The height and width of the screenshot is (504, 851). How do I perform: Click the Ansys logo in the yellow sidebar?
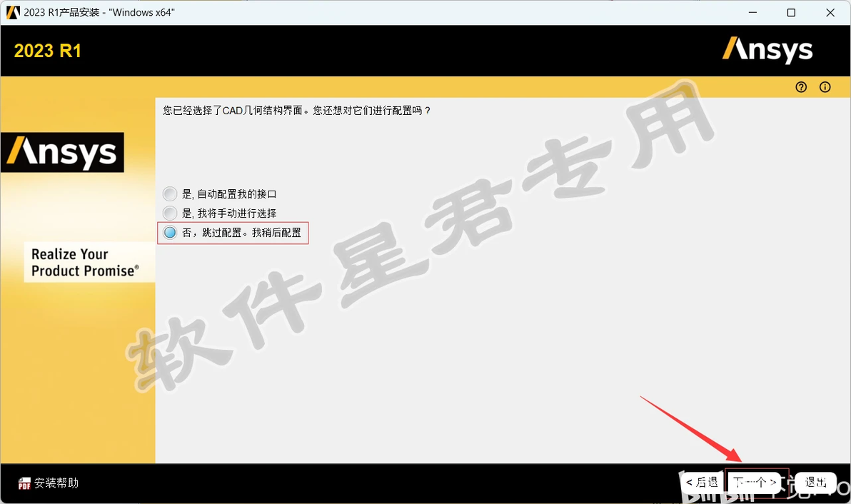[62, 153]
